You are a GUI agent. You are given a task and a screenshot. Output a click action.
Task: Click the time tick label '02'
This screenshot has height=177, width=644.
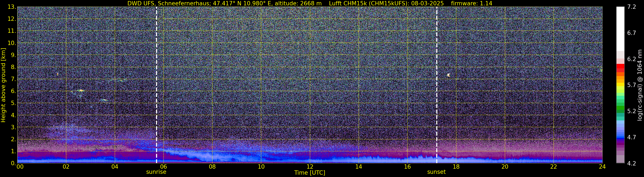coord(66,167)
